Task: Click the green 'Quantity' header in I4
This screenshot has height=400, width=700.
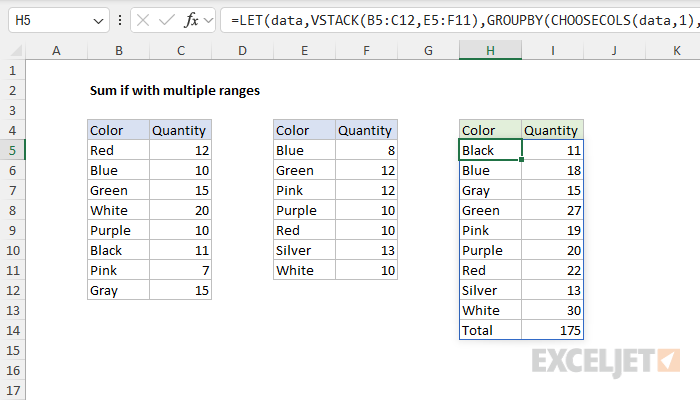Action: (x=552, y=130)
